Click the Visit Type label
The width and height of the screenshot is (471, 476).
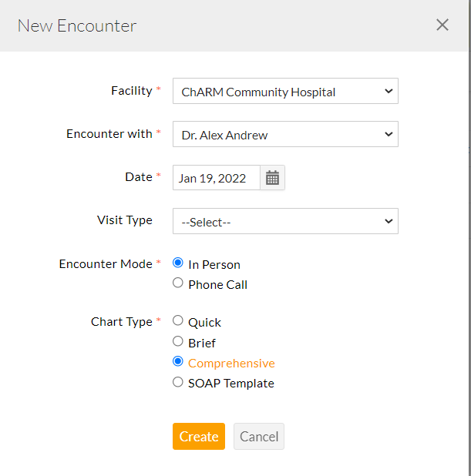pyautogui.click(x=125, y=220)
